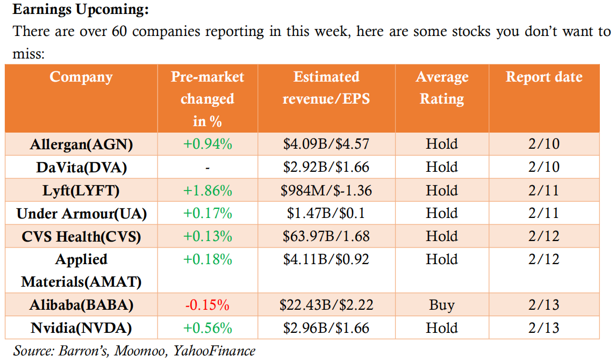This screenshot has height=364, width=616.
Task: Select the $63.97B/1.68 estimate cell
Action: (326, 237)
